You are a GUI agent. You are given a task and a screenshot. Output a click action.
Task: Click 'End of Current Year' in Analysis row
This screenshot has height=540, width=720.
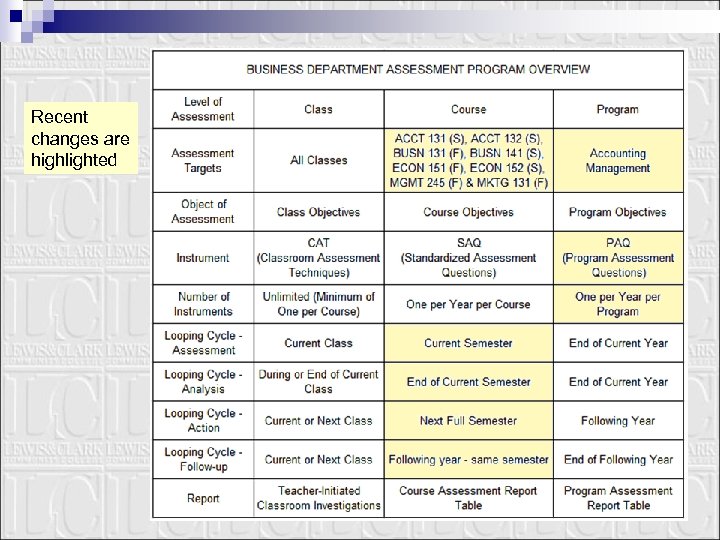click(x=618, y=382)
